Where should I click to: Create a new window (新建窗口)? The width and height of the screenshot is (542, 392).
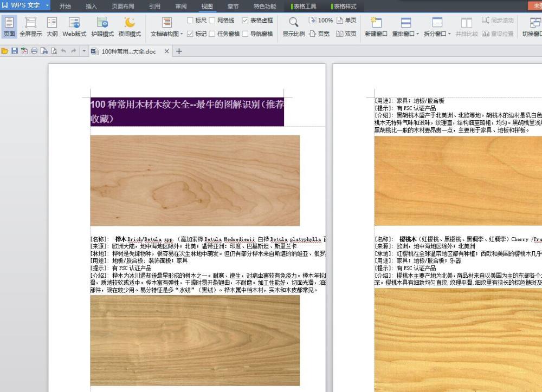[376, 27]
